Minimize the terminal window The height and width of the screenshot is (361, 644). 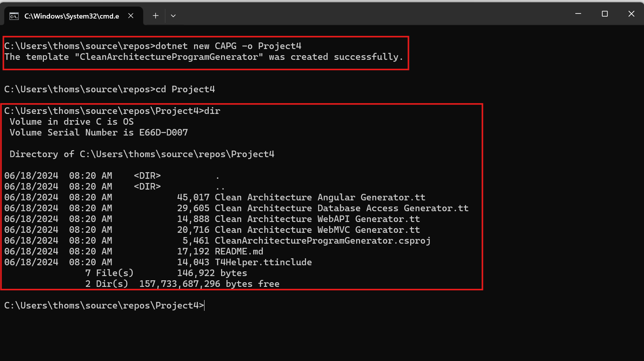[578, 14]
